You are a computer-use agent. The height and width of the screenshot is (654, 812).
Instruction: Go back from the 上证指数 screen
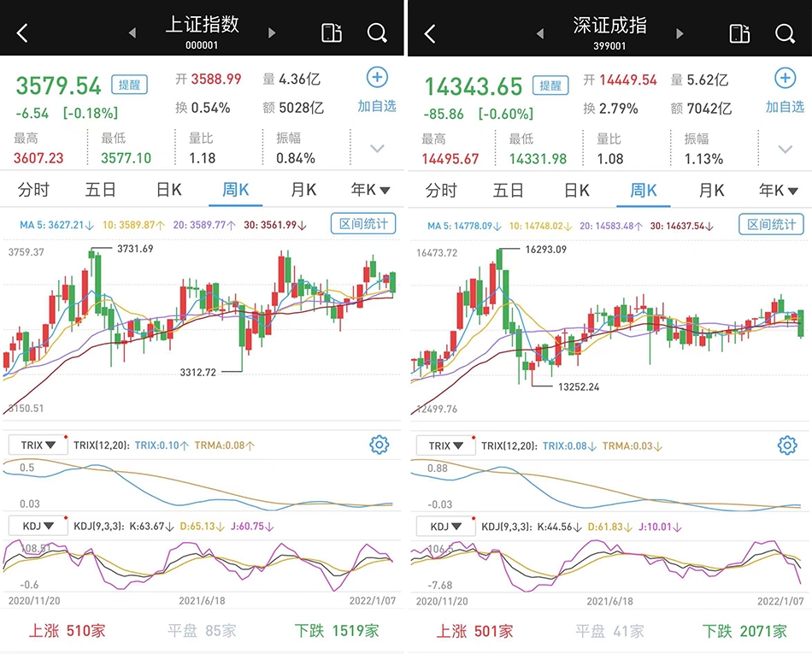point(21,33)
